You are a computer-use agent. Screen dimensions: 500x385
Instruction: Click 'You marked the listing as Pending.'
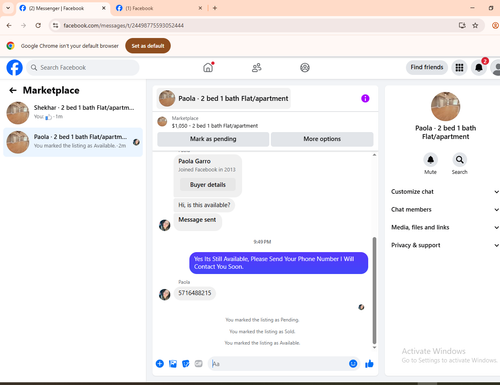click(x=262, y=320)
